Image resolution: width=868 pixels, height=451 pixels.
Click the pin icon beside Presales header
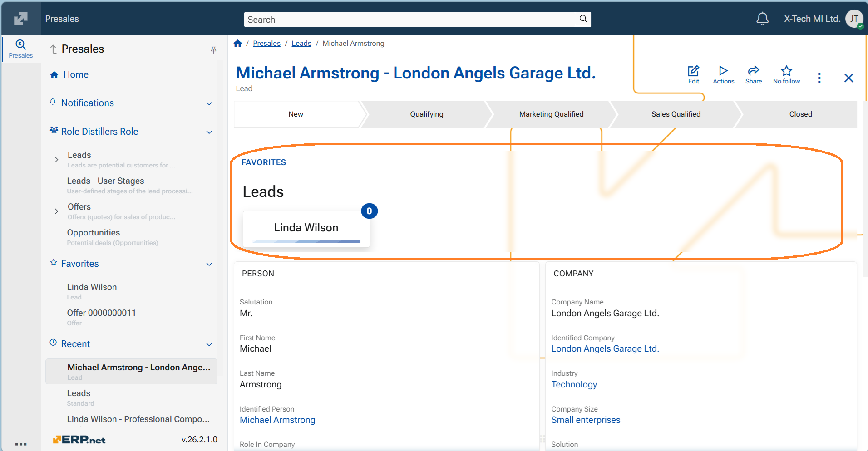pos(213,49)
